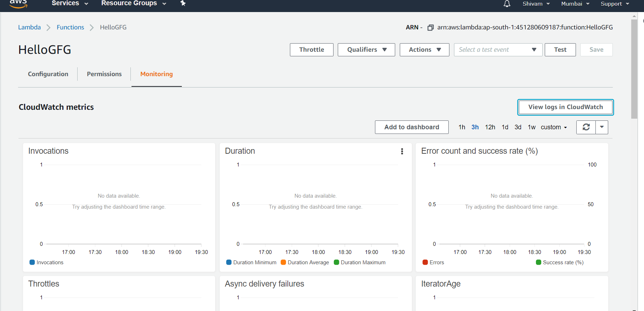
Task: Click the Duration chart title
Action: coord(240,151)
